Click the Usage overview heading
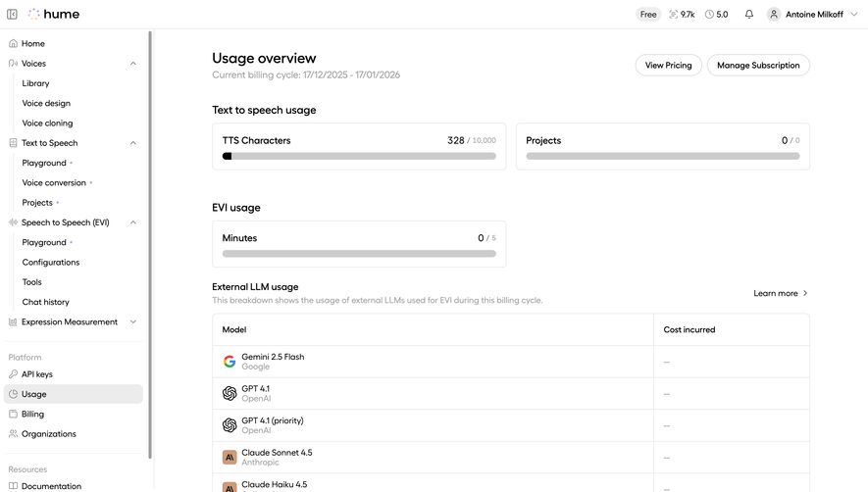Viewport: 868px width, 492px height. coord(264,58)
